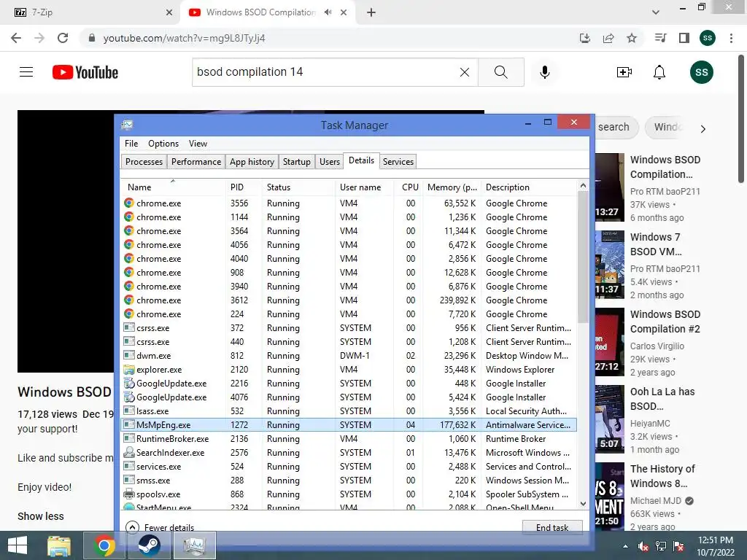The height and width of the screenshot is (560, 747).
Task: Switch to Startup tab
Action: (x=296, y=162)
